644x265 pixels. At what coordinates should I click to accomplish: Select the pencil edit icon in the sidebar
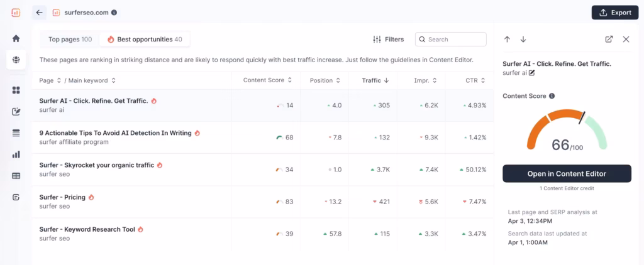pos(16,112)
